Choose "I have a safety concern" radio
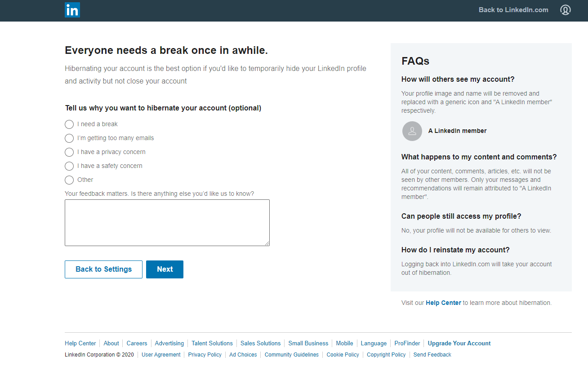Screen dimensions: 588x379 click(x=69, y=166)
